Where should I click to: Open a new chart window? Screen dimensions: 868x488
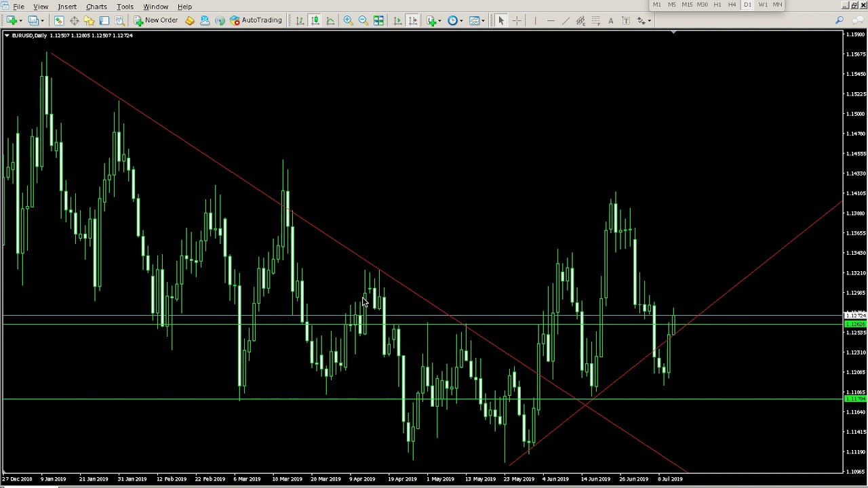click(12, 20)
